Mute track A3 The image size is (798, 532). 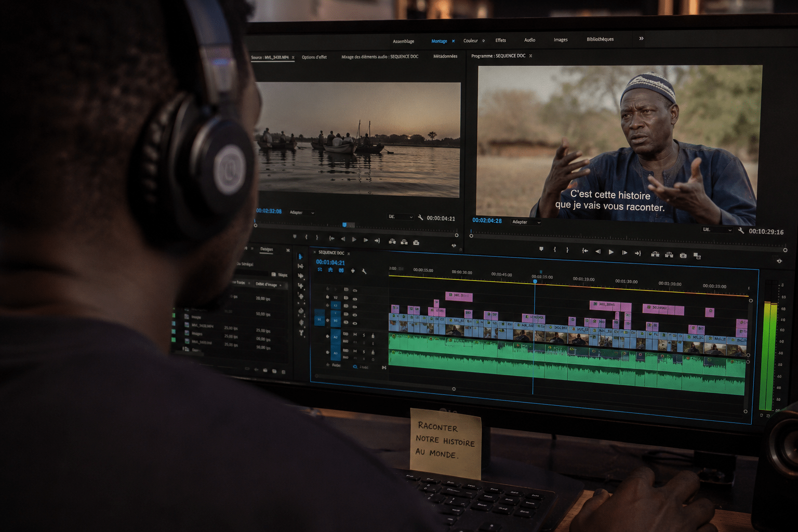pos(355,351)
